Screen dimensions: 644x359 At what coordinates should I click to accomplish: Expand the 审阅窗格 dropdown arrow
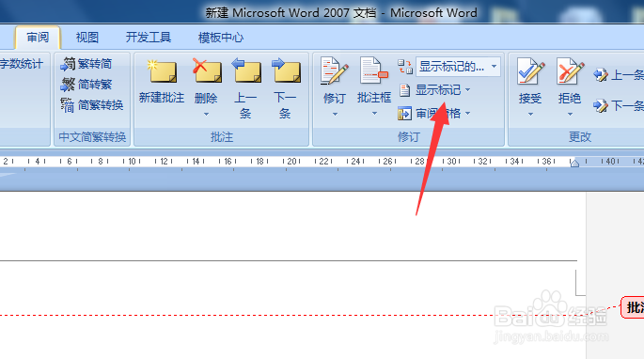(467, 114)
